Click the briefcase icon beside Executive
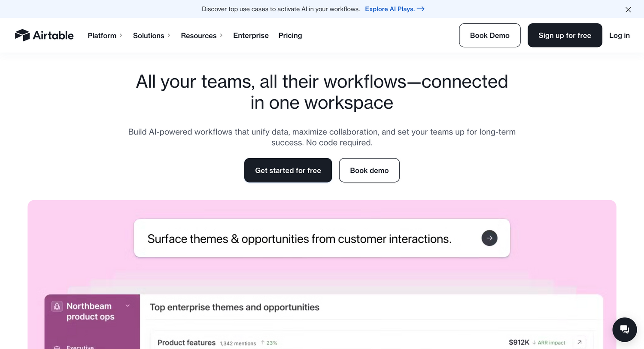Viewport: 644px width, 349px height. click(57, 347)
